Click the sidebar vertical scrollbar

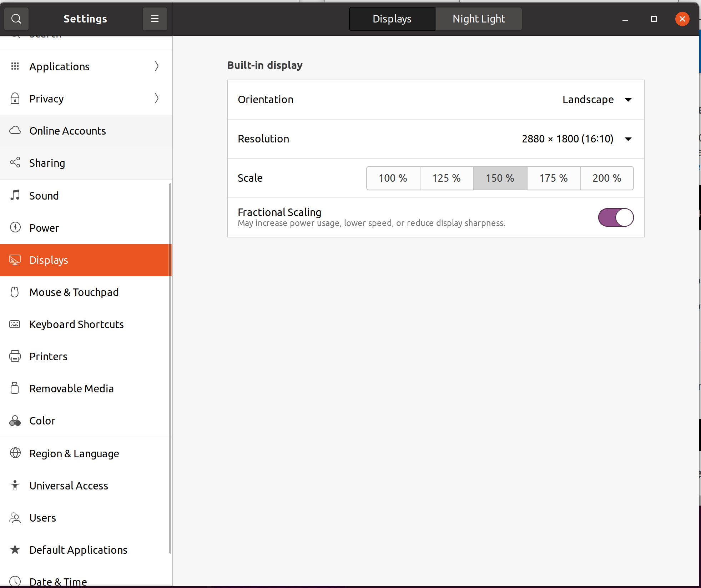click(170, 368)
